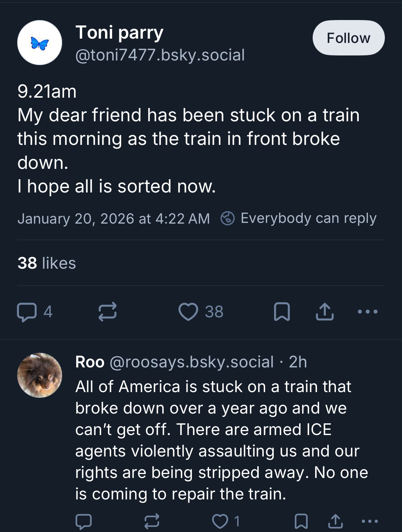Open the @toni7477.bsky.social handle

[x=160, y=55]
